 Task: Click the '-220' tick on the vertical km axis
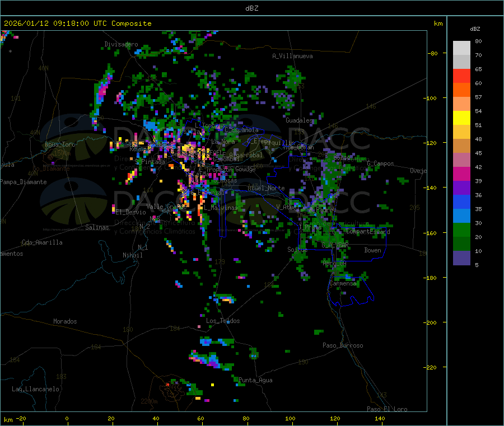click(431, 368)
